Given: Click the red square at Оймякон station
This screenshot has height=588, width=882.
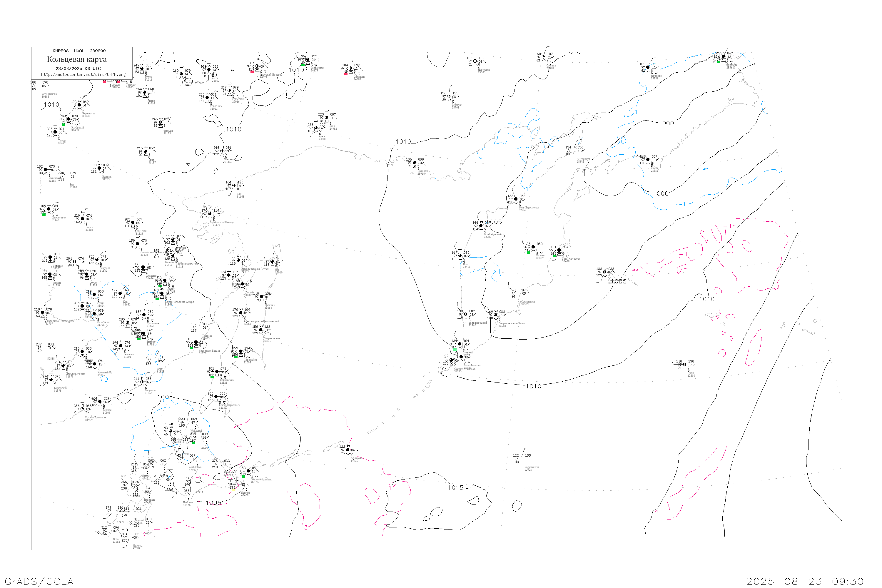Looking at the screenshot, I should pyautogui.click(x=346, y=73).
